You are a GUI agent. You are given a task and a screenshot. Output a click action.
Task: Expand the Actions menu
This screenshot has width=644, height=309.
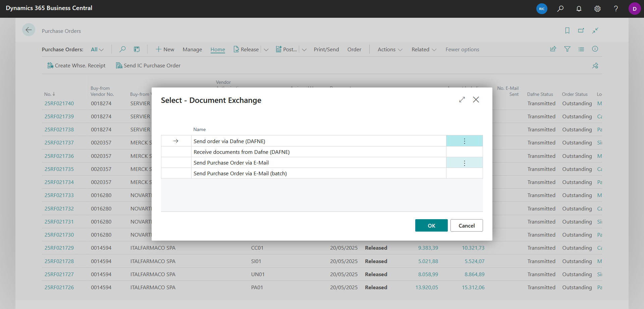(x=390, y=49)
